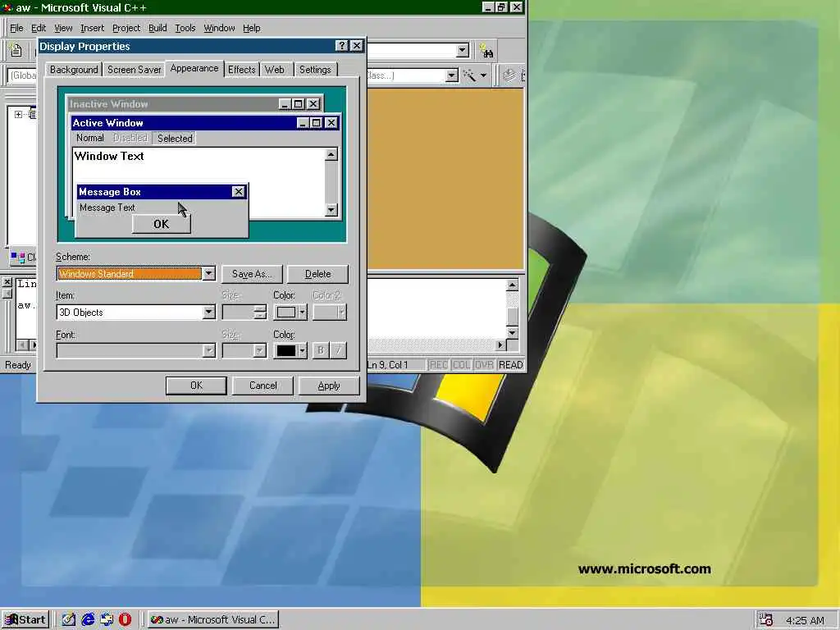Open the Item Color picker dropdown
The width and height of the screenshot is (840, 630).
tap(303, 312)
